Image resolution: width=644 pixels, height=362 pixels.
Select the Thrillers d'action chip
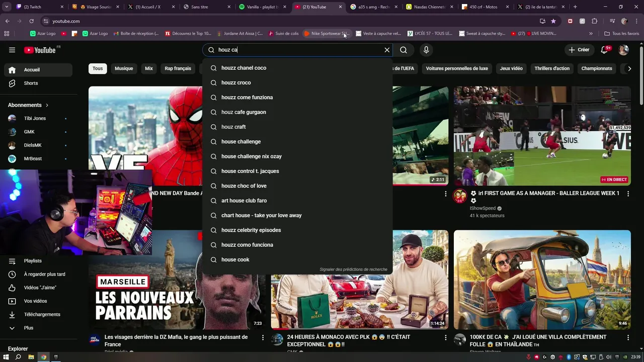(552, 68)
